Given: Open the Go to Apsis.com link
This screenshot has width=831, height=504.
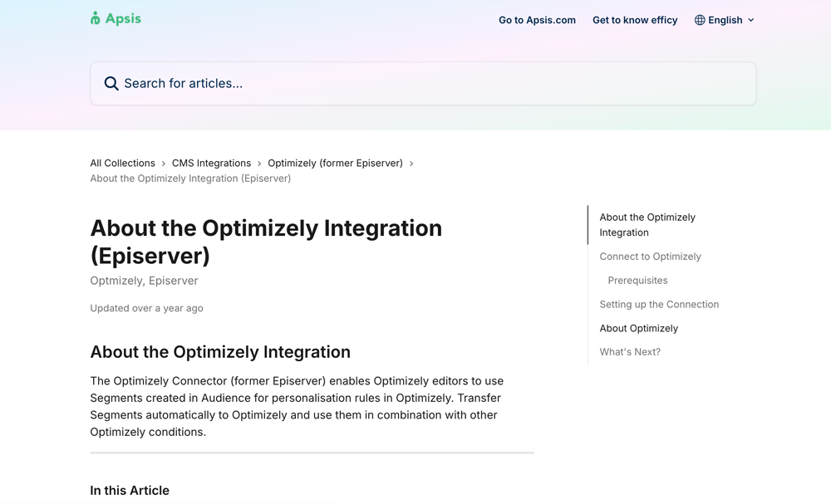Looking at the screenshot, I should [537, 20].
